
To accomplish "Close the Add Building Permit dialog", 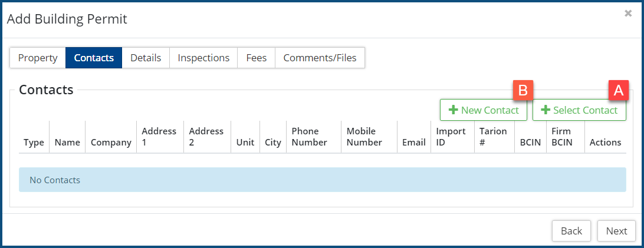I will [x=628, y=14].
